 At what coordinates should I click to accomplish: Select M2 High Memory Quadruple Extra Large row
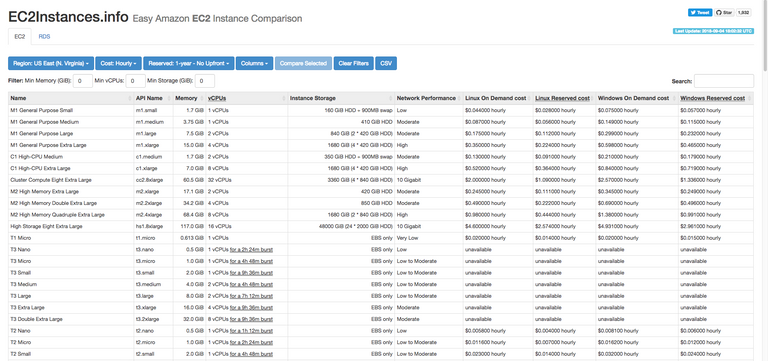[x=381, y=215]
